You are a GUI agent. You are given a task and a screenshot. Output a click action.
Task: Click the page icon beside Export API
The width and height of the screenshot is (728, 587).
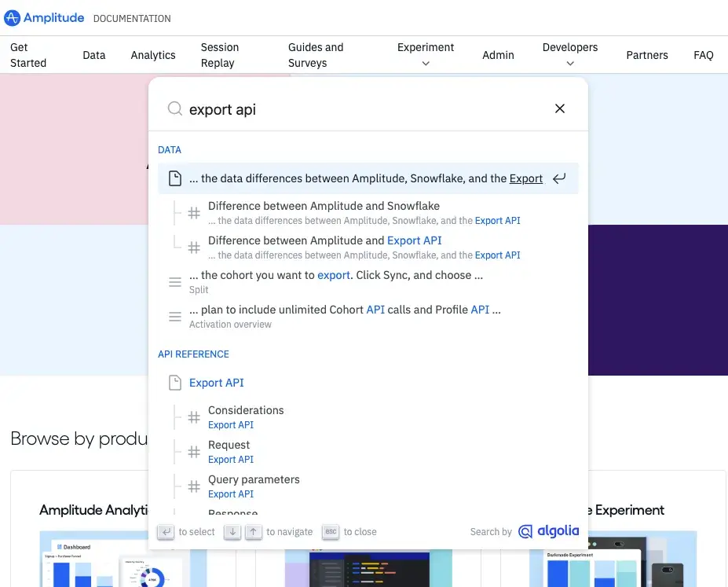(174, 383)
